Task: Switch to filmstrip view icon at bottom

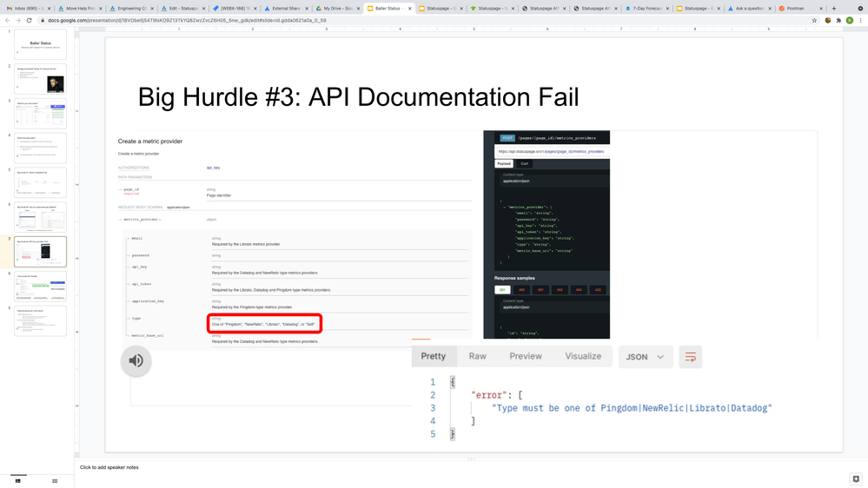Action: [x=18, y=481]
